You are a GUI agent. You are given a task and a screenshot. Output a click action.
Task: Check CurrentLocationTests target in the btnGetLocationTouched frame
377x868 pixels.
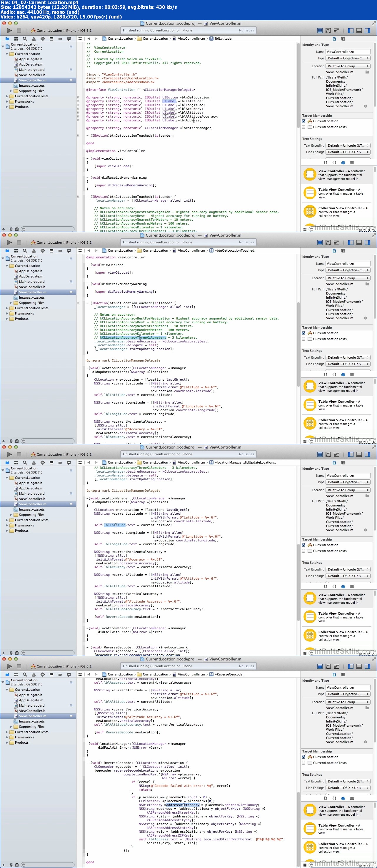304,339
